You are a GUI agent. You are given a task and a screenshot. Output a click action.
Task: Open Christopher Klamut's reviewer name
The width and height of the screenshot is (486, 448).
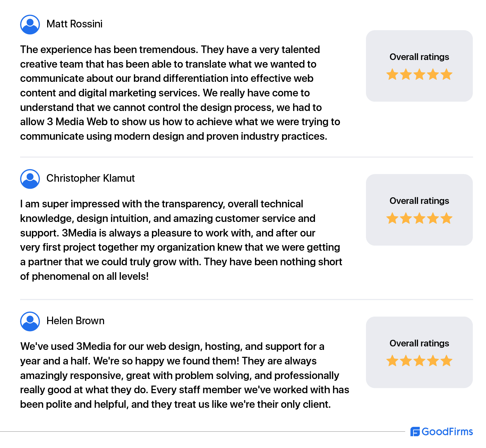pos(91,178)
